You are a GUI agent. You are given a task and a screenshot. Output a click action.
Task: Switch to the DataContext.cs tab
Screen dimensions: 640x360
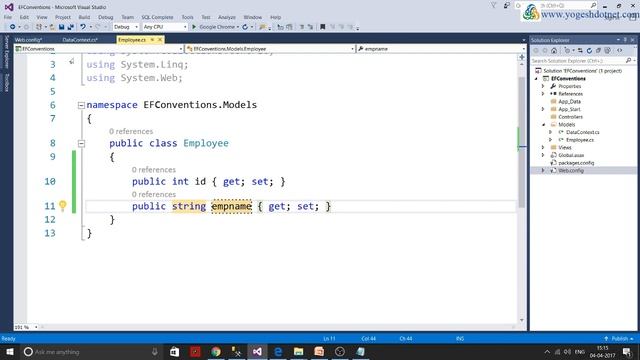[80, 40]
